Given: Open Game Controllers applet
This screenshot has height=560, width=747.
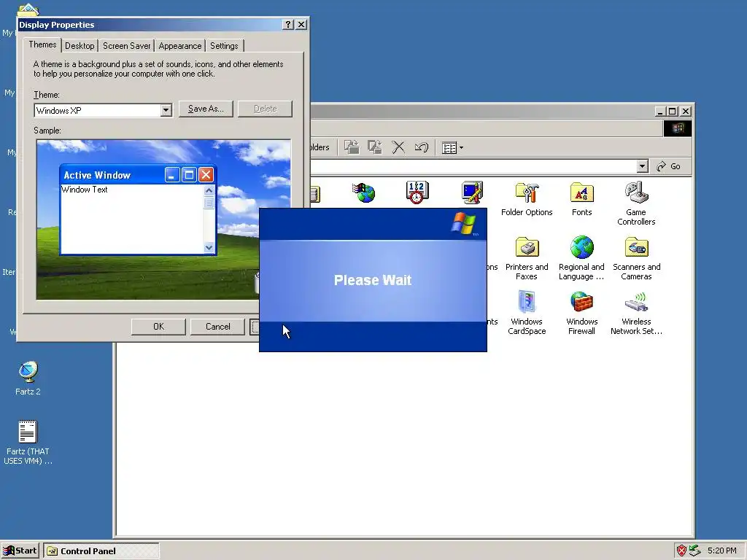Looking at the screenshot, I should (636, 204).
